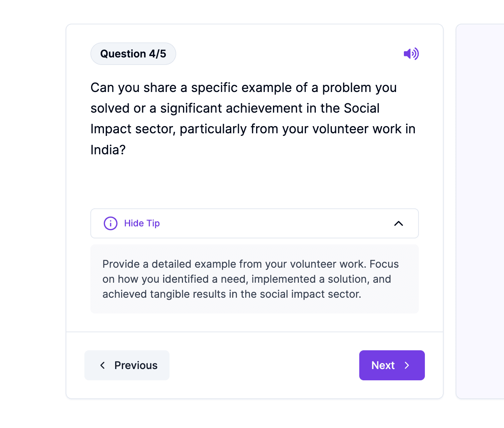This screenshot has height=428, width=504.
Task: Click Next to go to question 5
Action: pos(391,365)
